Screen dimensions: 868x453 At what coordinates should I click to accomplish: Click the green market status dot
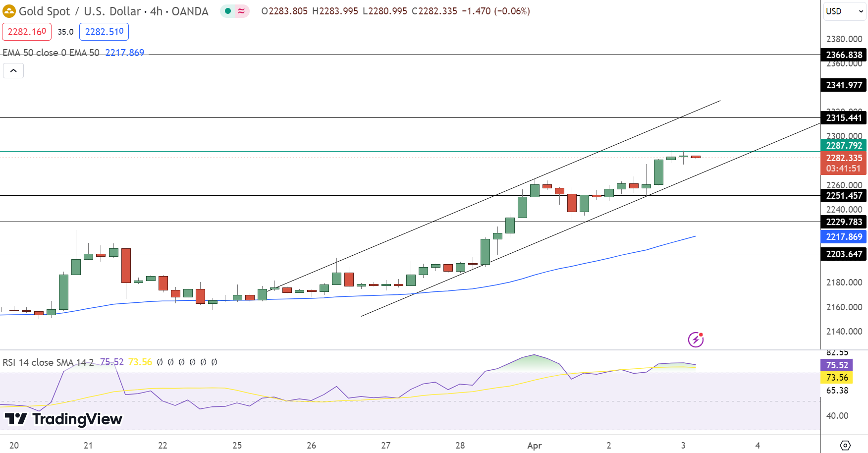[228, 11]
